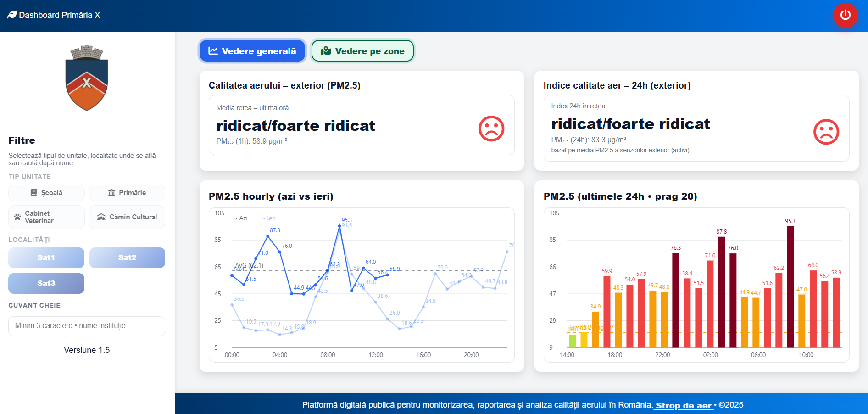Click the 95.3 dark red bar
Viewport: 868px width, 414px height.
pyautogui.click(x=790, y=286)
